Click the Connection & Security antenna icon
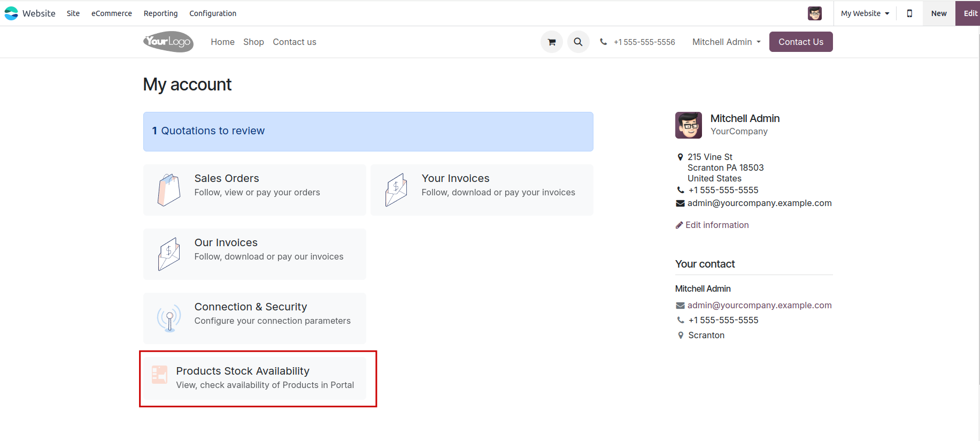The height and width of the screenshot is (441, 980). click(x=169, y=318)
